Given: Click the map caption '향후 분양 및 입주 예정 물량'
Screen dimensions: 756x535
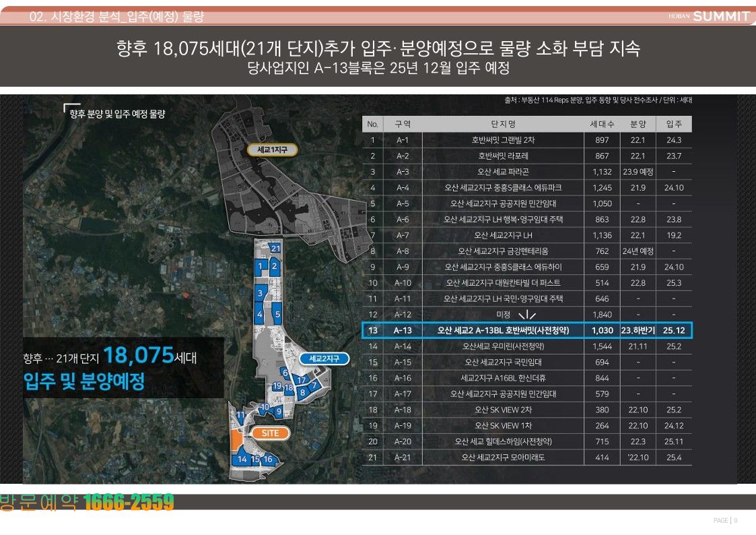Looking at the screenshot, I should [117, 114].
